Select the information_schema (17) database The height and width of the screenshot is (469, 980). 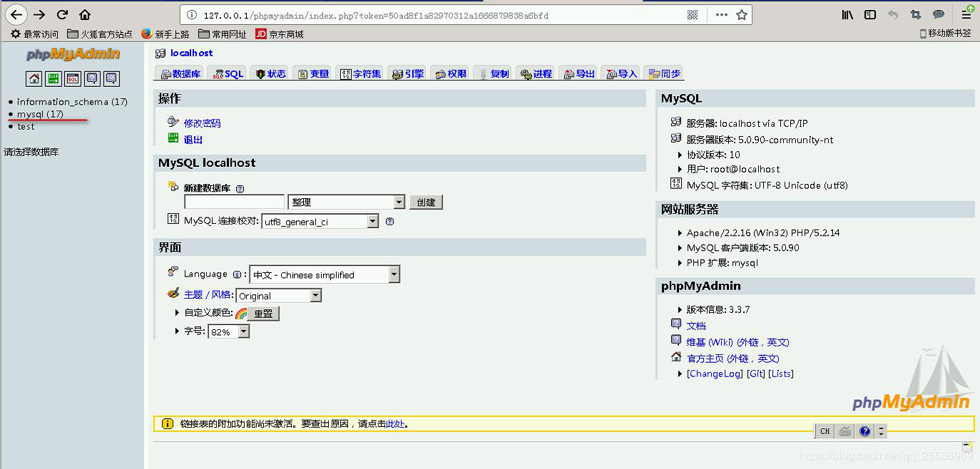click(72, 102)
